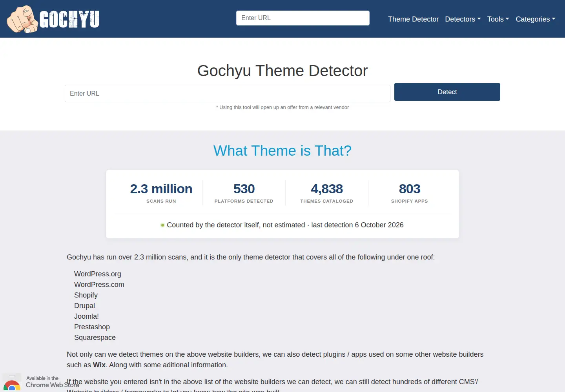Image resolution: width=565 pixels, height=392 pixels.
Task: Focus the main Enter URL input
Action: coord(228,93)
